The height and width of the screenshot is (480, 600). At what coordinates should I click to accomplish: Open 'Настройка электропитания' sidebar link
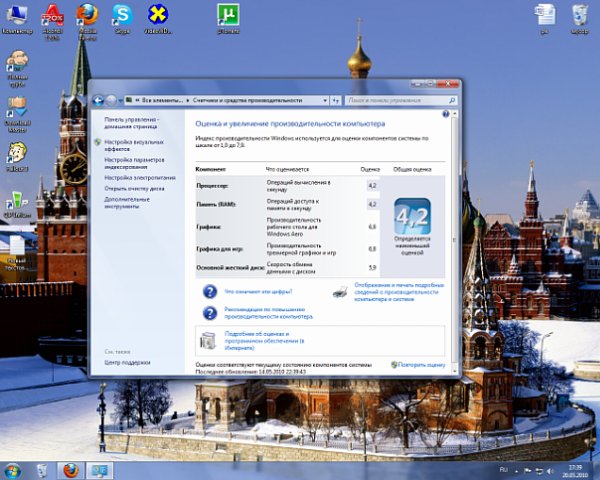(x=140, y=178)
